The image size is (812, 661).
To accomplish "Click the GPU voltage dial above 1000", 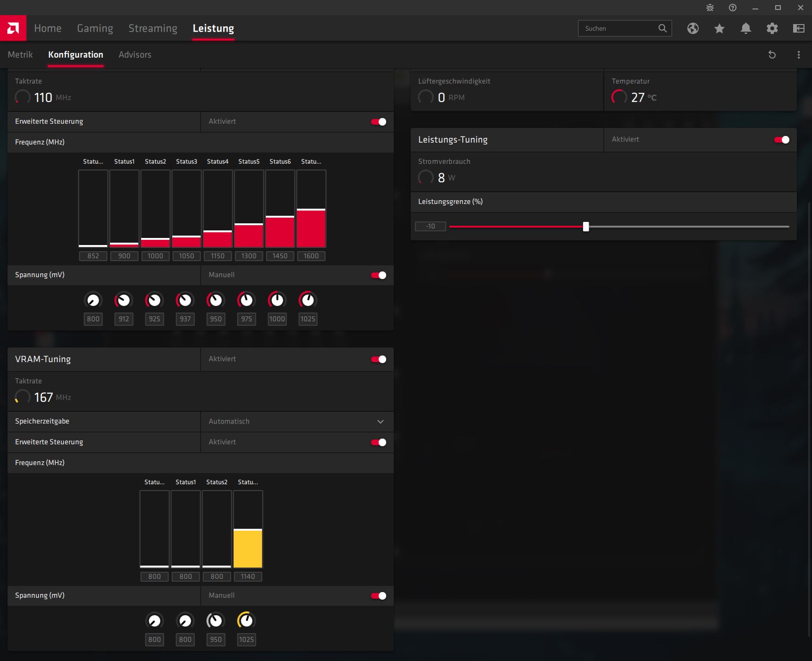I will (277, 300).
